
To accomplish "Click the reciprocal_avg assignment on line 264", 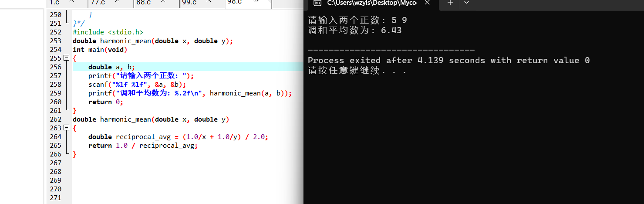I will point(178,137).
